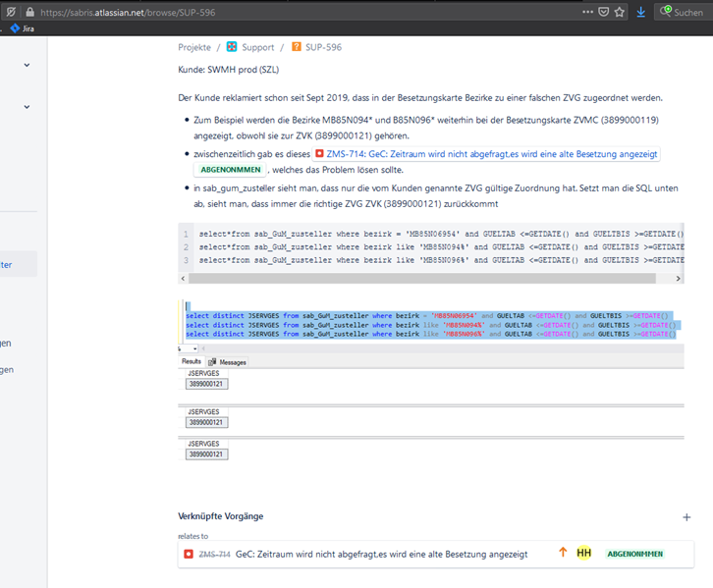Click Verknüpfte Vorgänge heading

(221, 516)
